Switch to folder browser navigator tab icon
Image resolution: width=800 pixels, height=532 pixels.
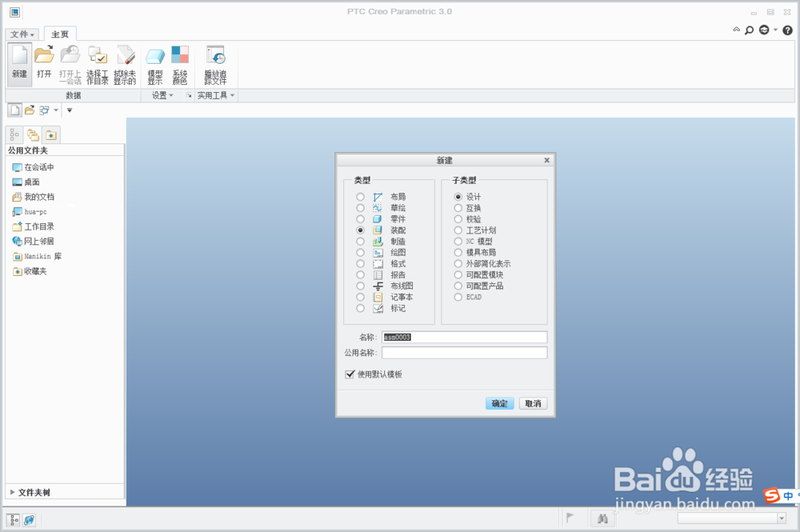pos(33,135)
